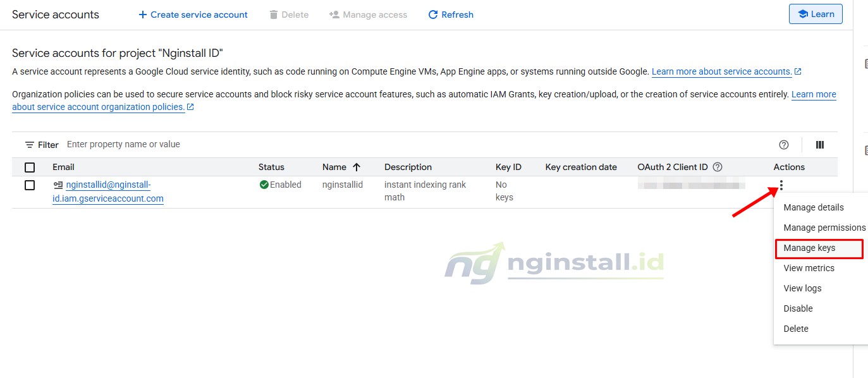The width and height of the screenshot is (868, 378).
Task: Click the 'instant indexing rank math' description
Action: point(425,191)
